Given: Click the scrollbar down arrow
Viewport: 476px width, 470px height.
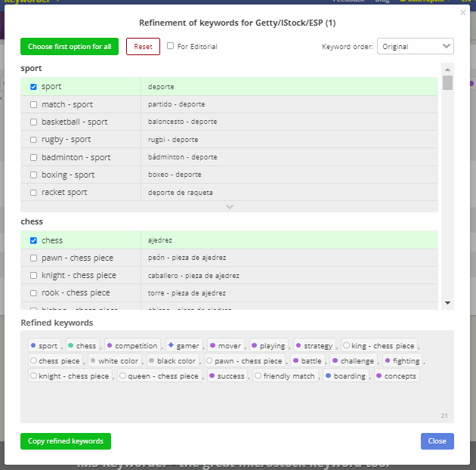Looking at the screenshot, I should (x=447, y=303).
